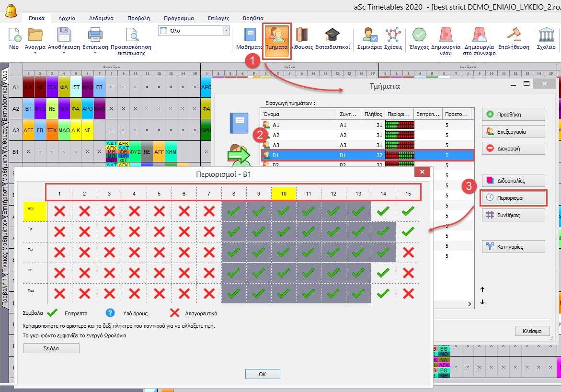Click the Σεμινάρια icon in ribbon
Viewport: 561px width, 392px height.
(369, 36)
